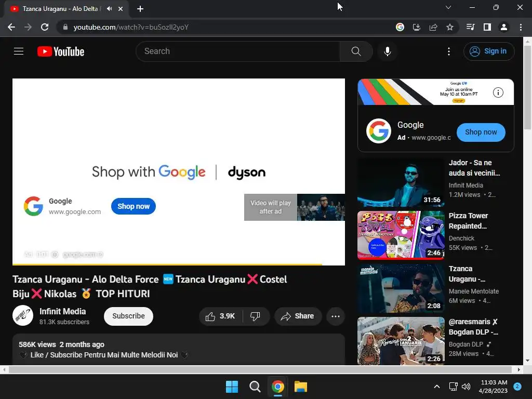Open Pizza Tower Repainted video thumbnail

pyautogui.click(x=401, y=235)
